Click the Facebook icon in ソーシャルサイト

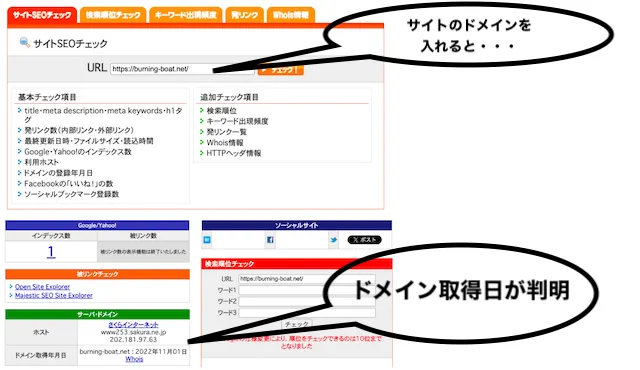270,240
